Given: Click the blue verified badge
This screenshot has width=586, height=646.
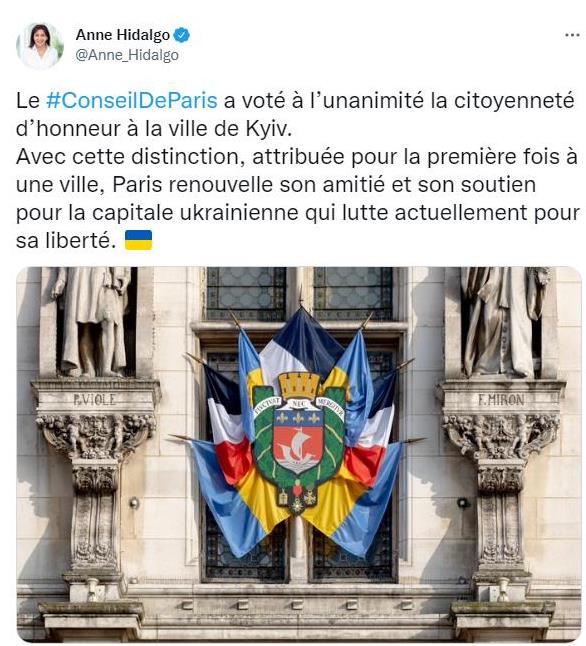Looking at the screenshot, I should point(181,35).
